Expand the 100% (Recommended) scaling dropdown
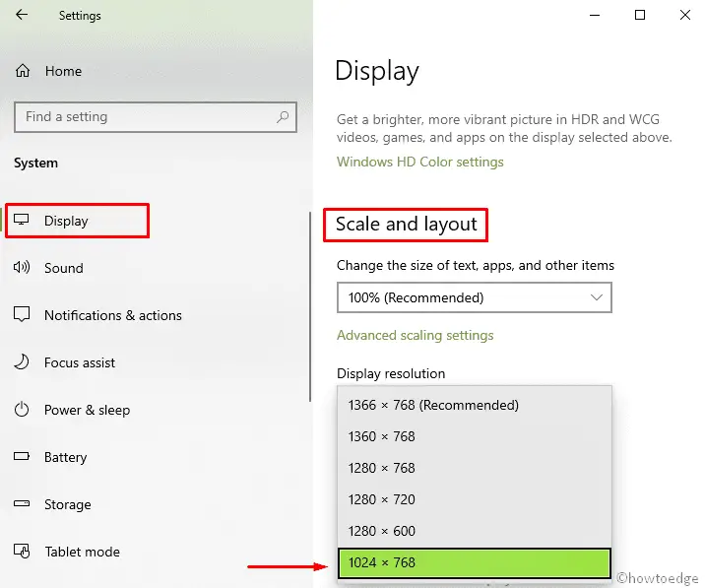 [474, 297]
